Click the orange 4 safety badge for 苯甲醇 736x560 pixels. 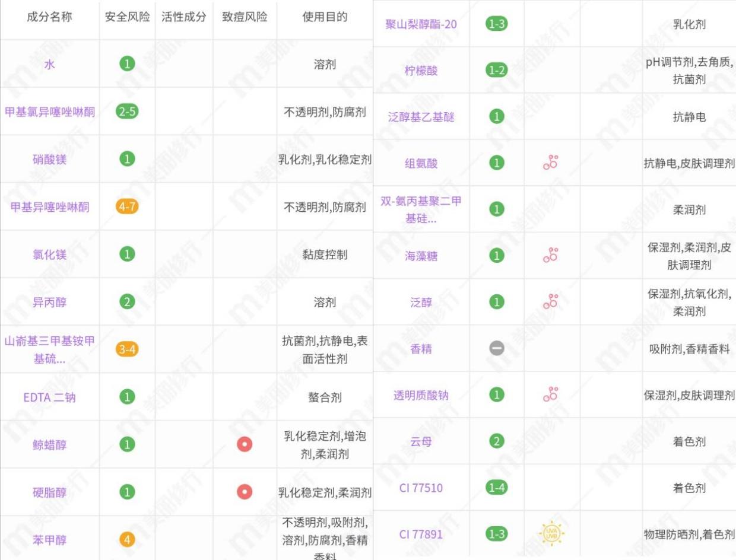tap(127, 539)
